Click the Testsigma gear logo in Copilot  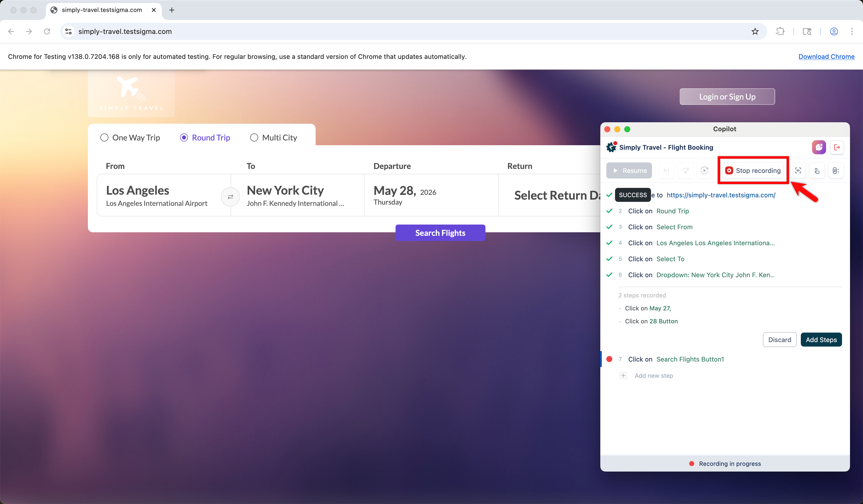point(611,147)
